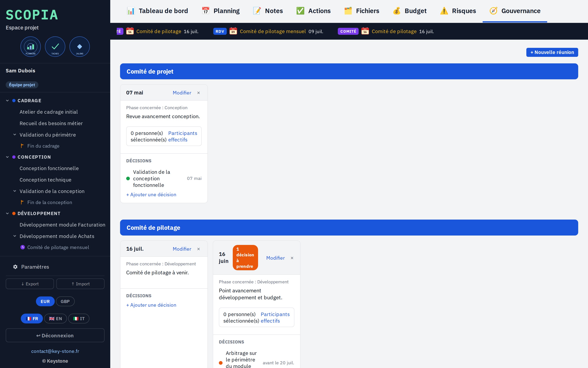This screenshot has height=368, width=588.
Task: Click the Tableau de bord chart icon
Action: click(131, 11)
